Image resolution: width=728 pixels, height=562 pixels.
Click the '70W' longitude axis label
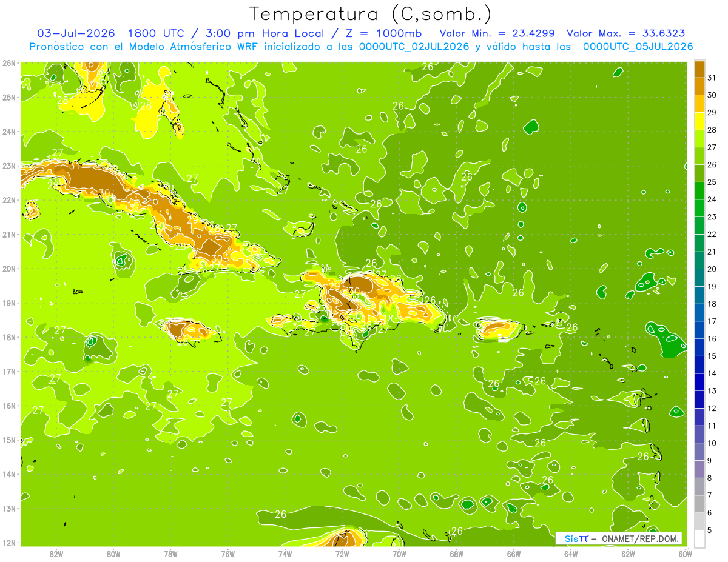point(399,554)
